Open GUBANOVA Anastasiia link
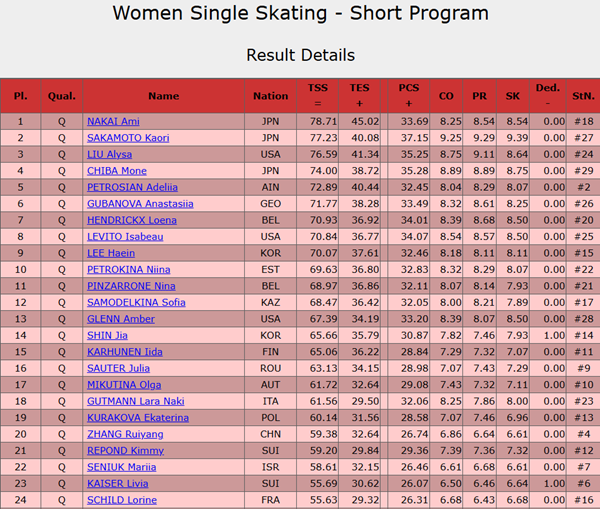The width and height of the screenshot is (600, 509). 140,204
